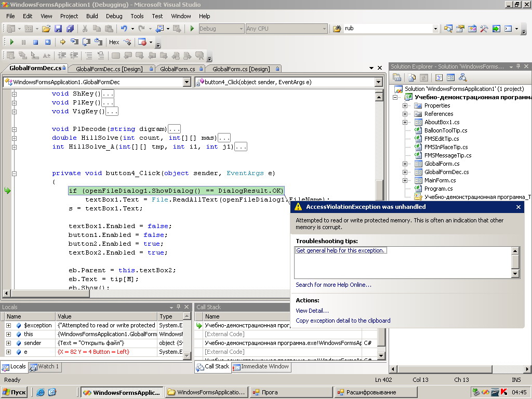Switch to the GlobalForm.cs tab
This screenshot has width=532, height=399.
click(178, 69)
